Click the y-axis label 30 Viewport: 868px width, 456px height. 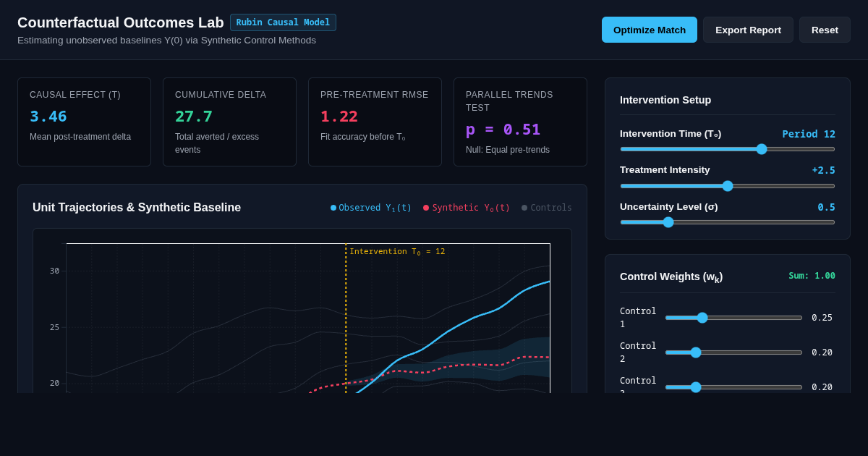[x=54, y=271]
